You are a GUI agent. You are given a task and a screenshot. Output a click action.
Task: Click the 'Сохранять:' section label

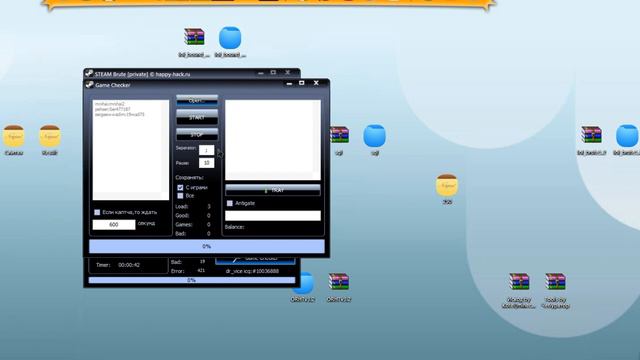pyautogui.click(x=189, y=178)
